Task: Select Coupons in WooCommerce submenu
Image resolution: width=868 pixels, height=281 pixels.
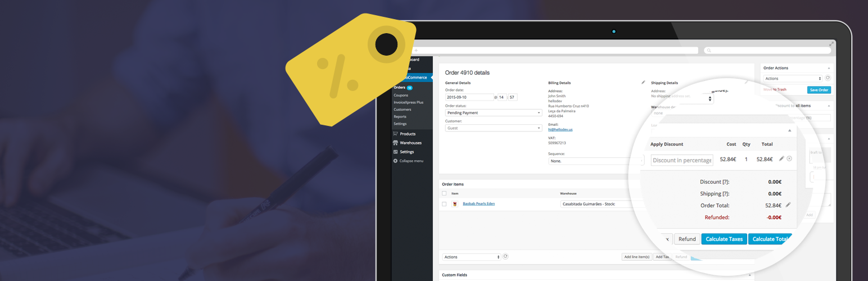Action: click(401, 96)
